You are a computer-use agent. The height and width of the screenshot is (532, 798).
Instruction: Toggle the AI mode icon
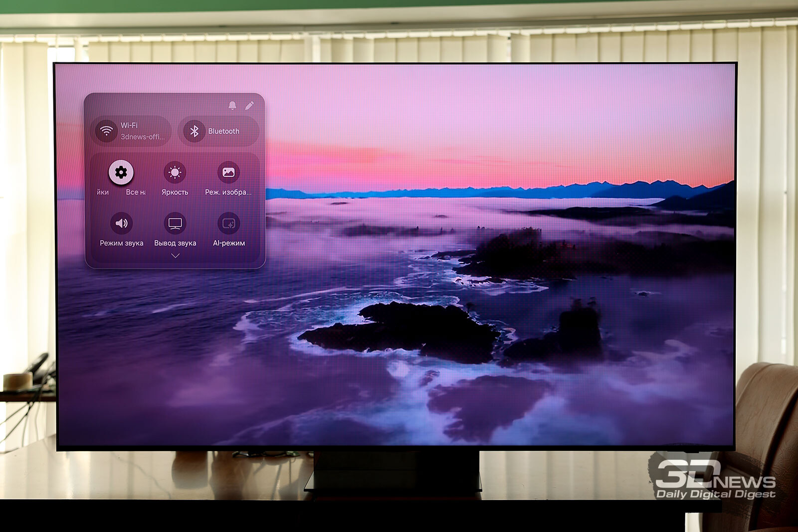click(x=229, y=223)
